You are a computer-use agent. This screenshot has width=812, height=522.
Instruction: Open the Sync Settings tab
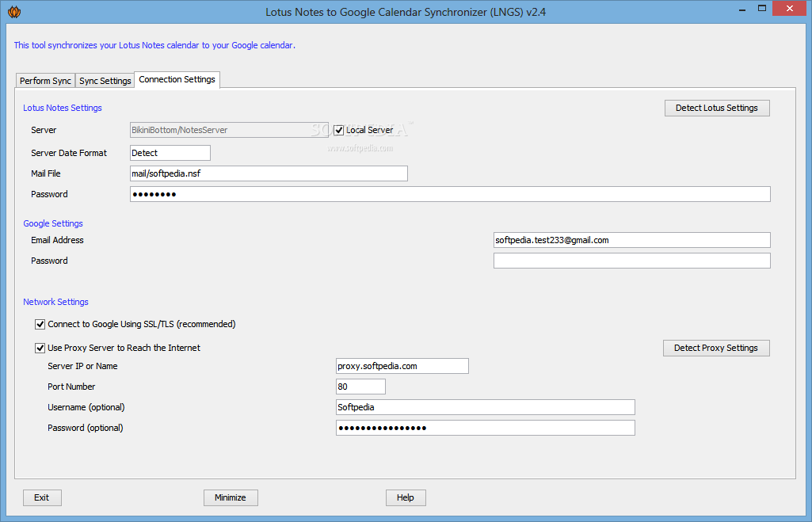(x=105, y=81)
